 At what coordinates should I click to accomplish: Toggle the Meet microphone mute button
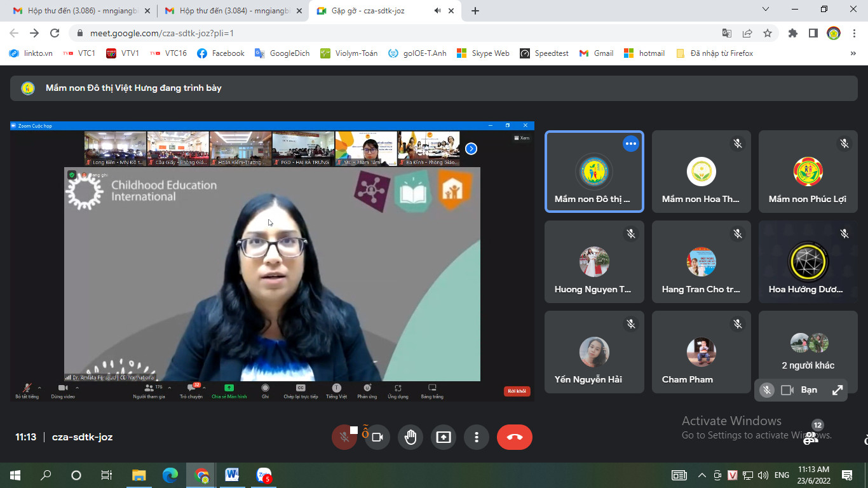344,437
